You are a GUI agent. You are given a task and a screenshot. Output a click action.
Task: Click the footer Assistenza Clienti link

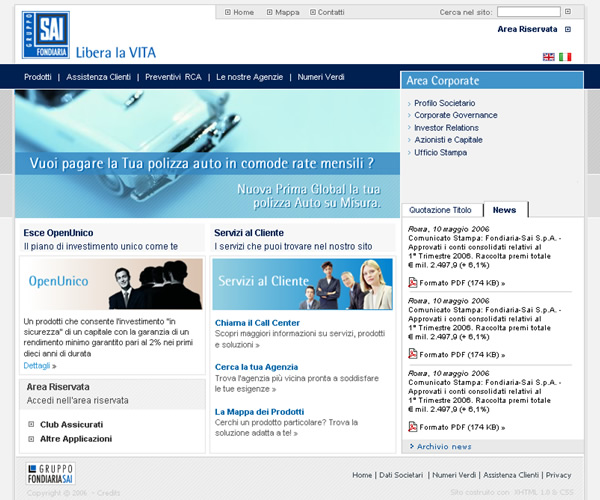pyautogui.click(x=511, y=475)
